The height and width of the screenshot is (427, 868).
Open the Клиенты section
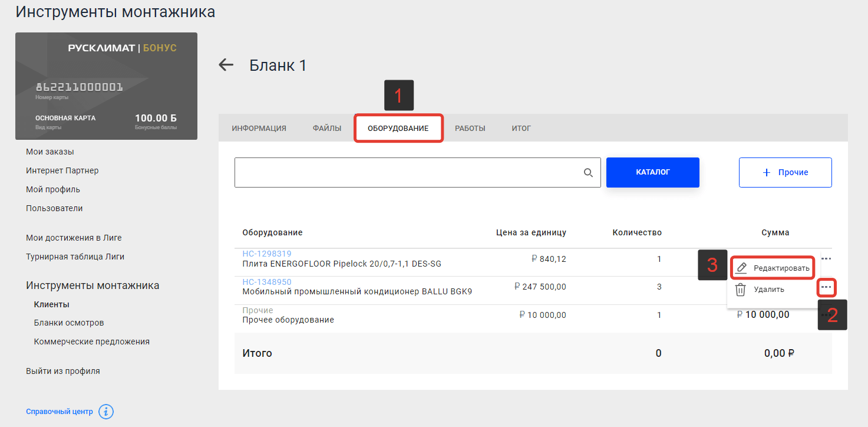pos(52,304)
